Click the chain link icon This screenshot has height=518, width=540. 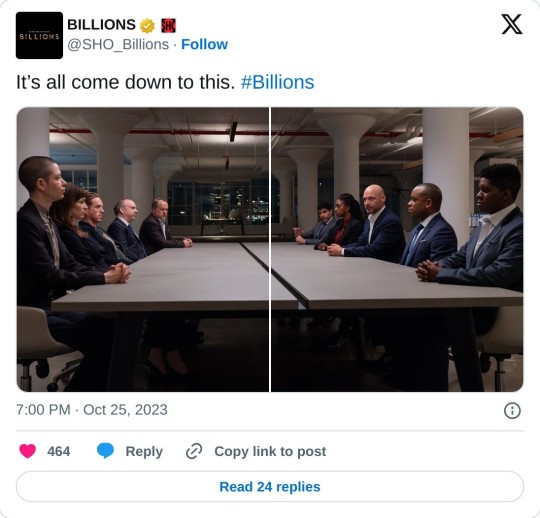(x=194, y=451)
